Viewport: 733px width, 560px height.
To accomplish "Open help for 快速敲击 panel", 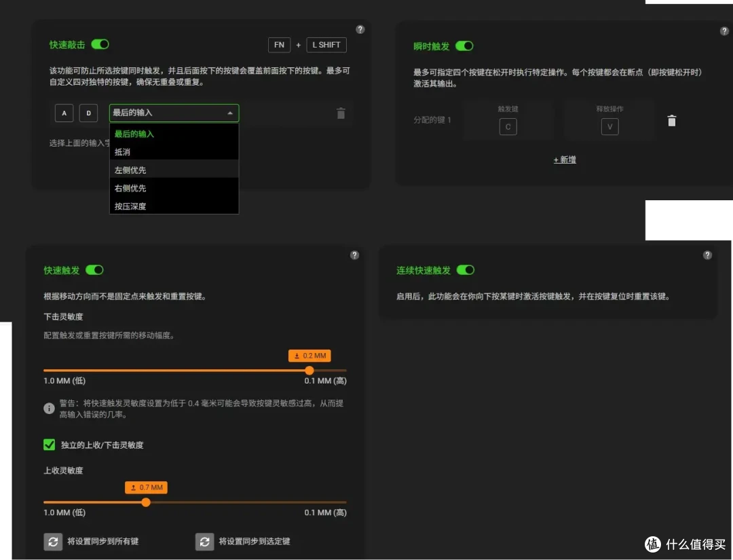I will coord(360,29).
